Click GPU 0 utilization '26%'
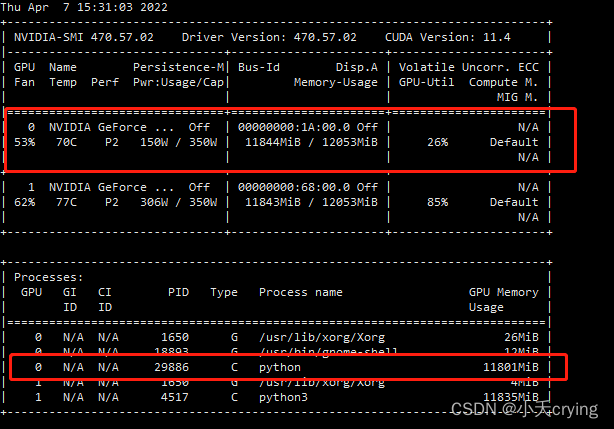The image size is (614, 429). pos(437,142)
